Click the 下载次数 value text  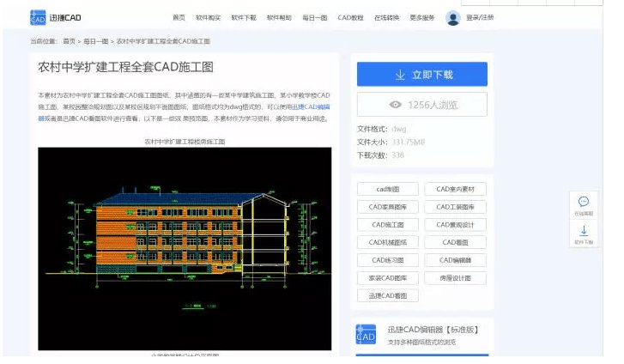tap(397, 155)
